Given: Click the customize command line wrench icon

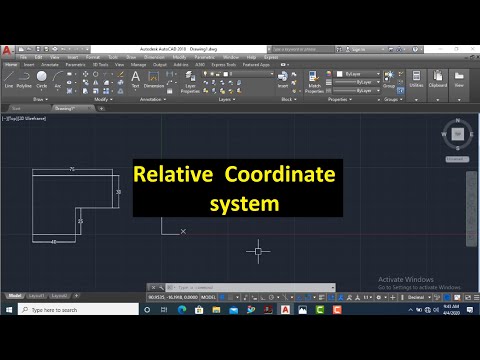Looking at the screenshot, I should pos(161,287).
